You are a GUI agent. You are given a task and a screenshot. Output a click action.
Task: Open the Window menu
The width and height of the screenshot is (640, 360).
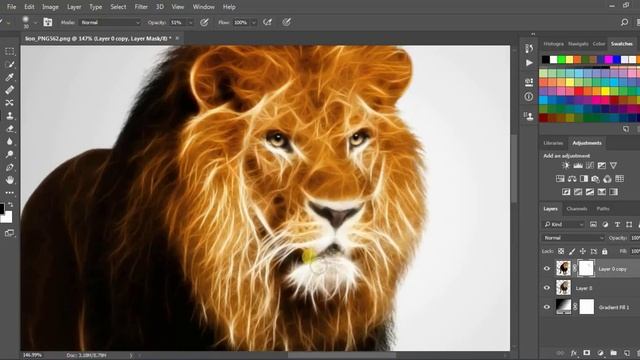(204, 7)
